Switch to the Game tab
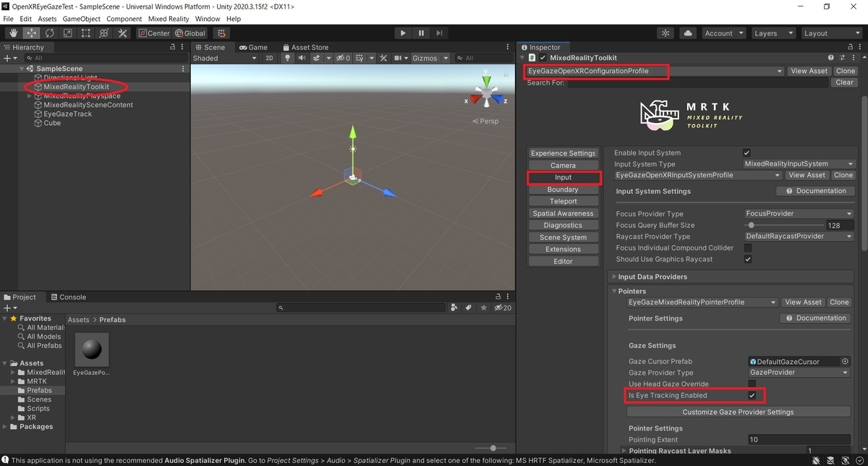Image resolution: width=868 pixels, height=466 pixels. [x=253, y=47]
